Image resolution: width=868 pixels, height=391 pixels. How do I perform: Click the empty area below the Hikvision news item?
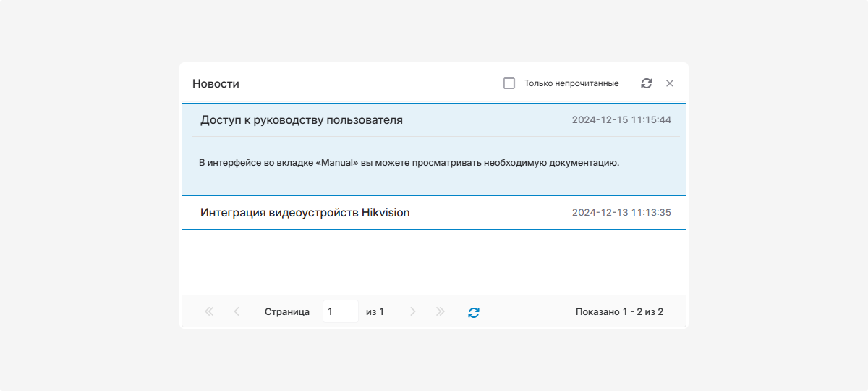tap(434, 262)
